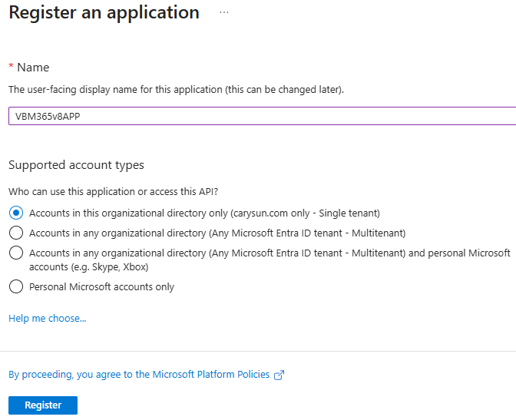
Task: Click the Personal Microsoft accounts only label text
Action: pyautogui.click(x=101, y=287)
